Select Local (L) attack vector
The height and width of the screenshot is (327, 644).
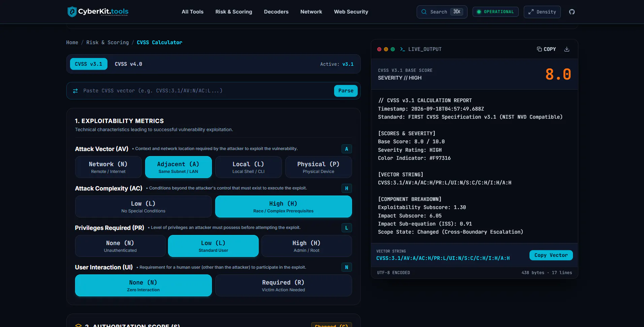point(249,167)
